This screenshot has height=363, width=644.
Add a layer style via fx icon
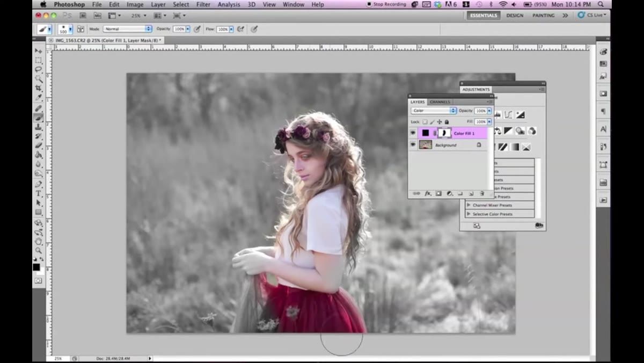(x=428, y=193)
